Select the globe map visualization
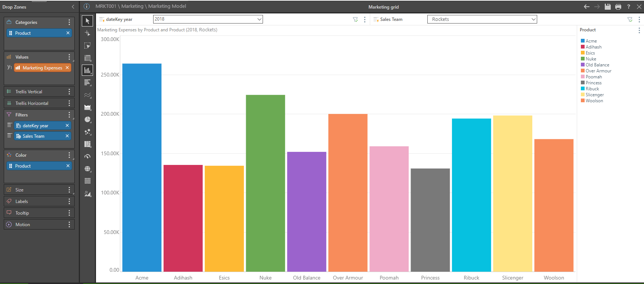 click(x=87, y=169)
